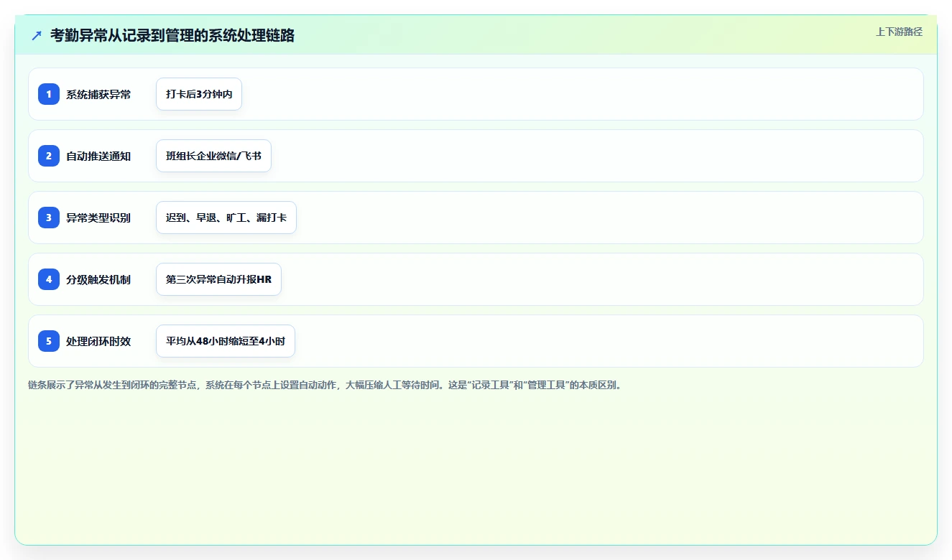Click the footer description text about 链条
Screen dimensions: 952x560
325,385
